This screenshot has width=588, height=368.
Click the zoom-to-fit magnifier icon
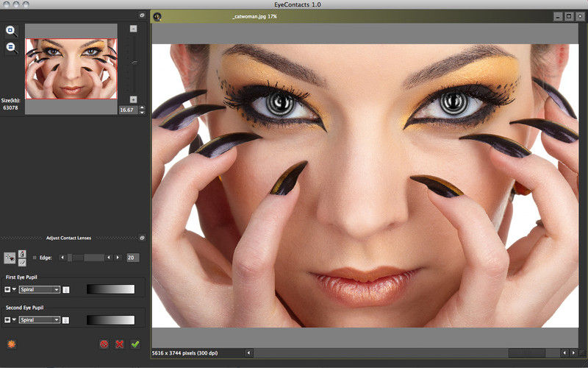click(11, 31)
